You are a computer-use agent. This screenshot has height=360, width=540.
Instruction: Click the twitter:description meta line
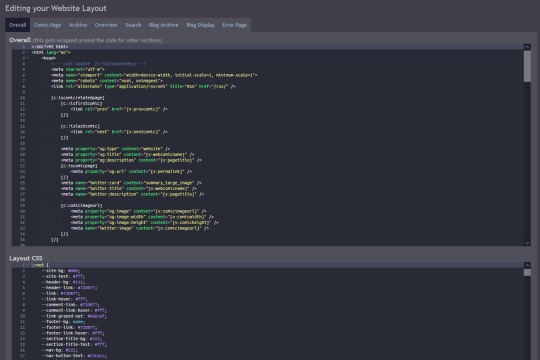click(133, 194)
